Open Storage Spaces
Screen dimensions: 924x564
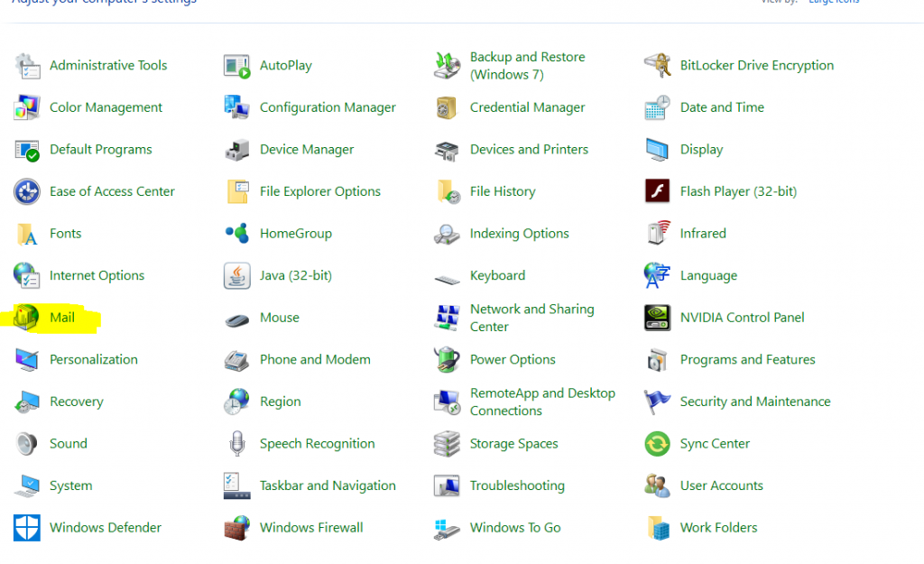(514, 443)
